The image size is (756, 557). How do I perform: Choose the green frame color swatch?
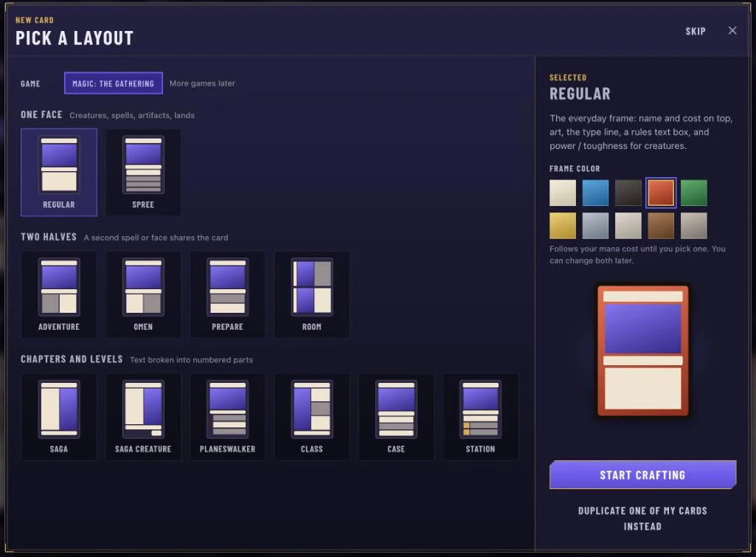694,193
